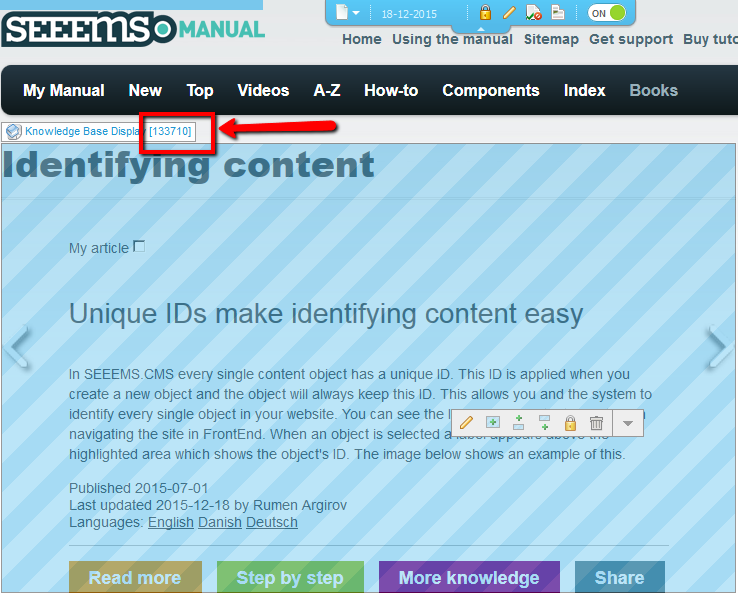Click the purple More knowledge button
This screenshot has height=593, width=738.
pos(468,577)
